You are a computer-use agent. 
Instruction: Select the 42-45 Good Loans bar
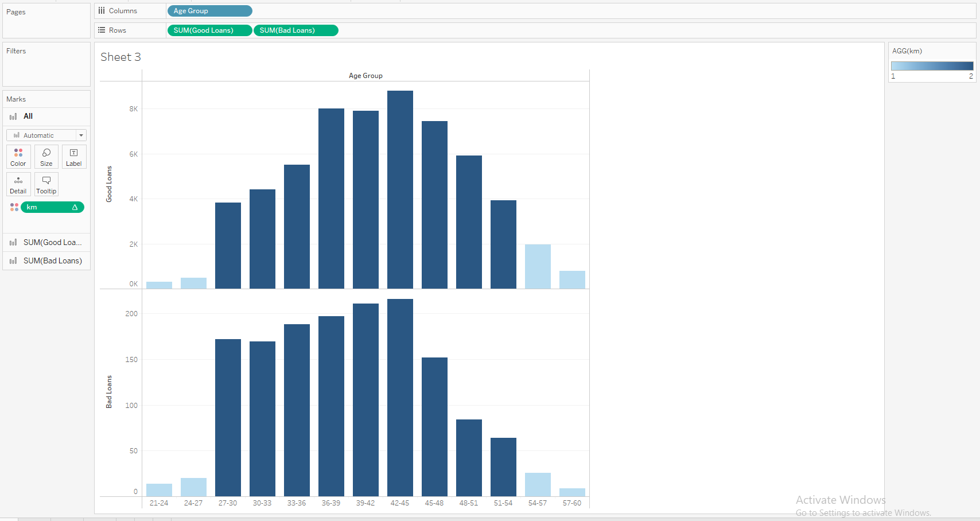coord(400,189)
